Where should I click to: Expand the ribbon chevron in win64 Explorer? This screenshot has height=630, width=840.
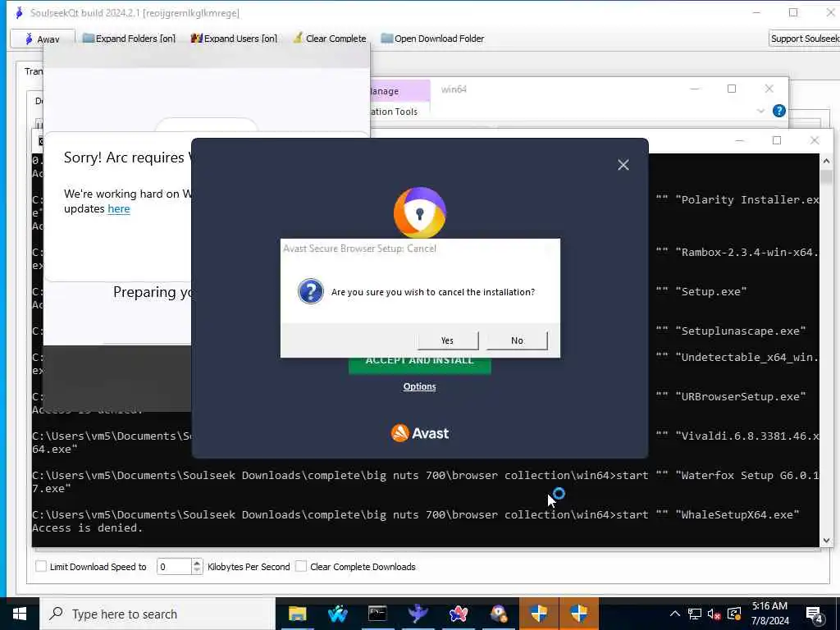(760, 111)
